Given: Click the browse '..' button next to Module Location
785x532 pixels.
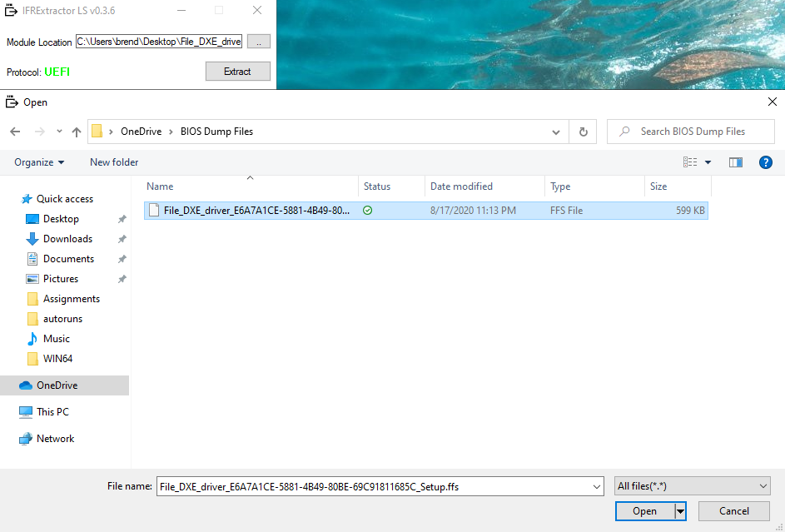Looking at the screenshot, I should 259,42.
